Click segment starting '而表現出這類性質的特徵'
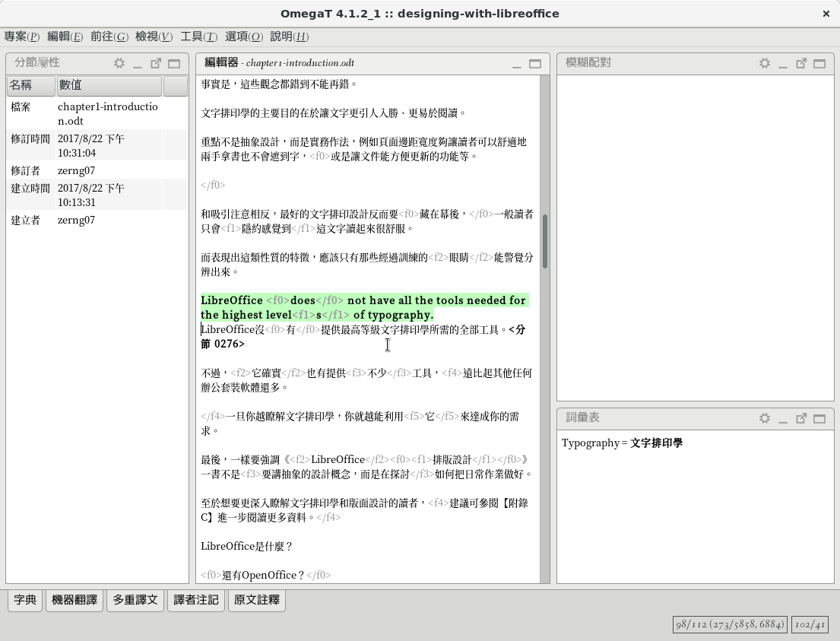Screen dimensions: 840x641 tap(366, 265)
